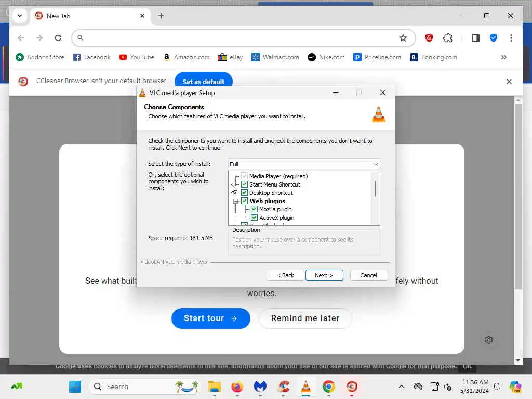
Task: Click OK on the cookies notice
Action: [467, 366]
